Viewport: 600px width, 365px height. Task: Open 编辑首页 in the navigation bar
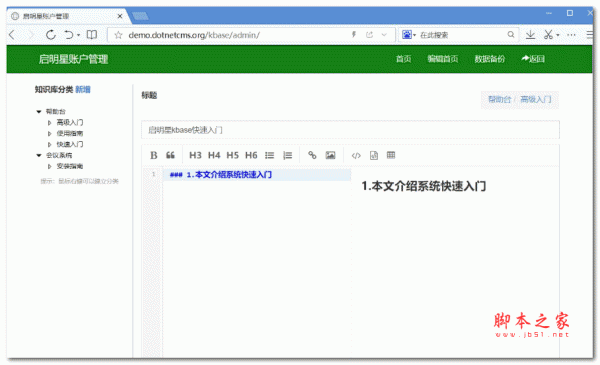pos(443,59)
